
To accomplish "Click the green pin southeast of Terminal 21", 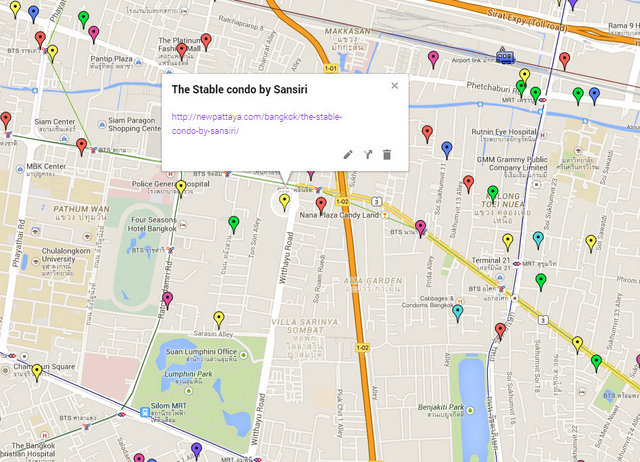I will pos(541,282).
